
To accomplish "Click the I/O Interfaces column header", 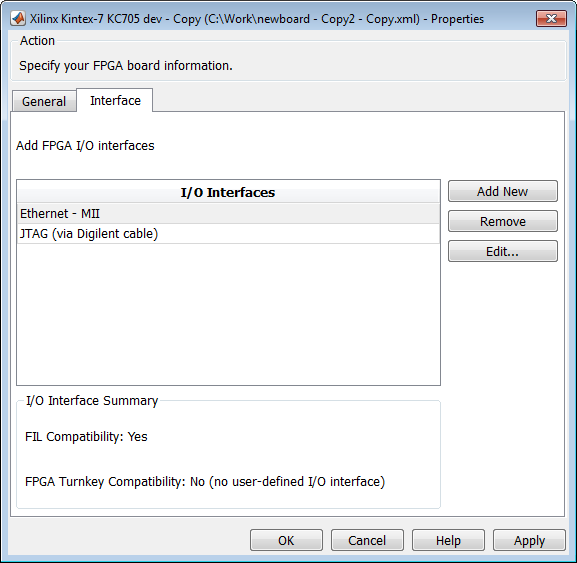I will coord(228,192).
